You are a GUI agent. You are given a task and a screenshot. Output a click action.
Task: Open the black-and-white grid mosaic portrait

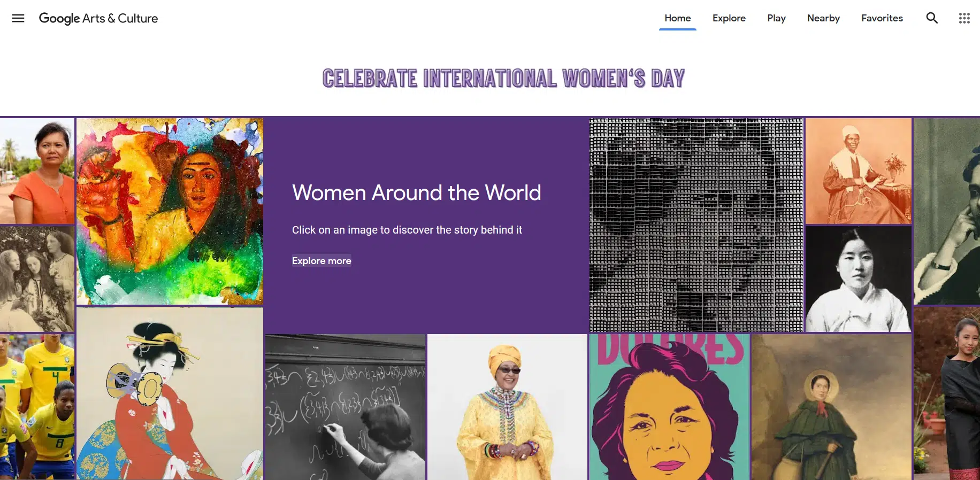click(696, 225)
